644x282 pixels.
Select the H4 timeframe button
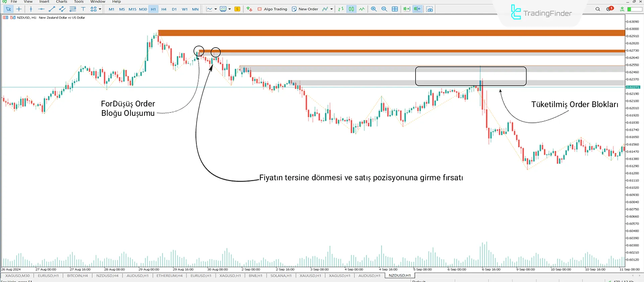tap(164, 9)
